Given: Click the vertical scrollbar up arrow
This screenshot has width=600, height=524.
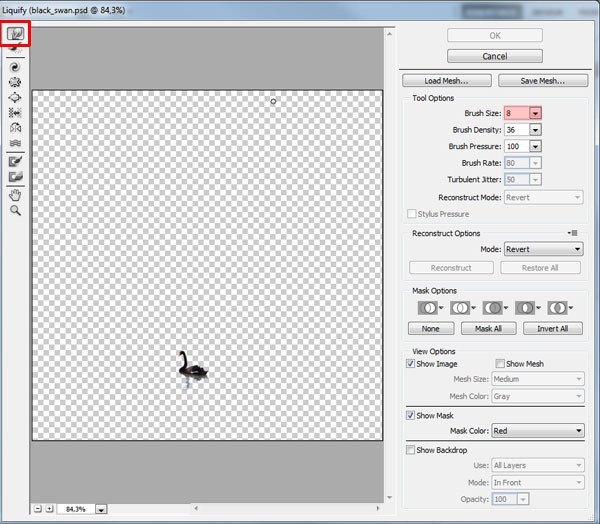Looking at the screenshot, I should [389, 34].
